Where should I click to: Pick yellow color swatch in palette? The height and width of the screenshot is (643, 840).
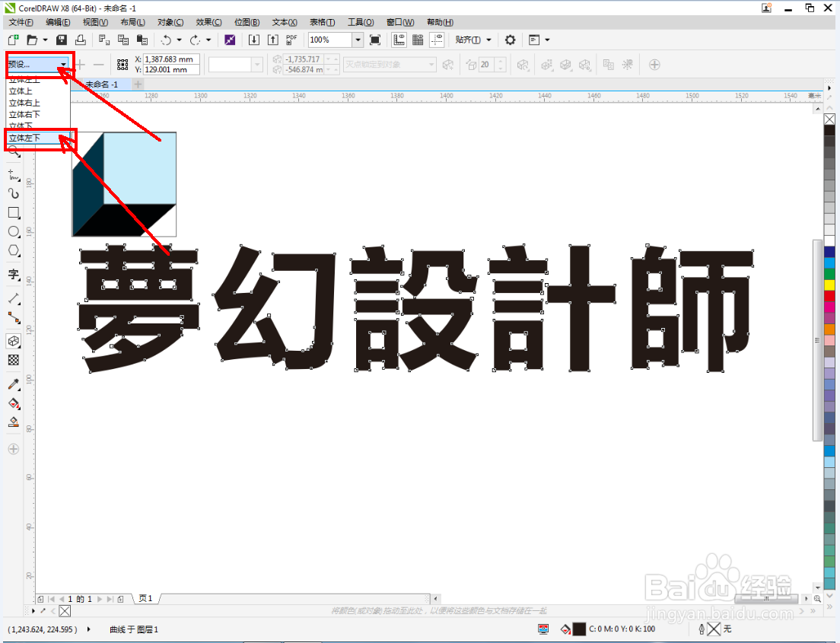pos(829,285)
